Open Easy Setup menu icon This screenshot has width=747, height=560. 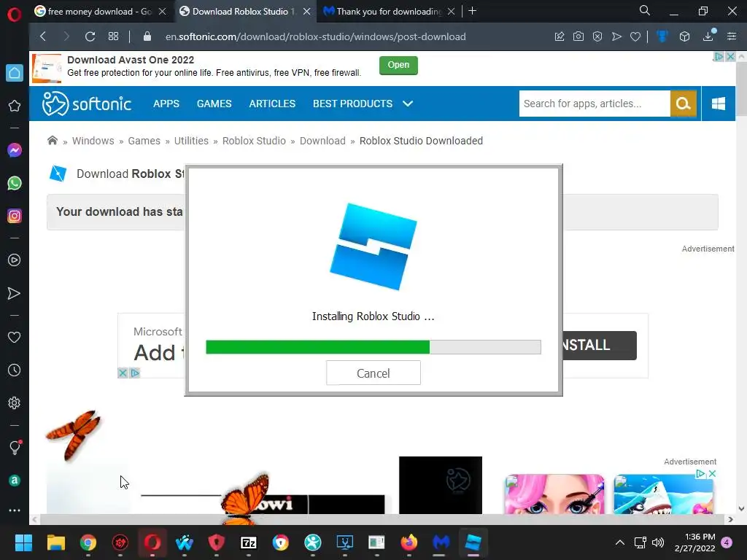[x=732, y=36]
